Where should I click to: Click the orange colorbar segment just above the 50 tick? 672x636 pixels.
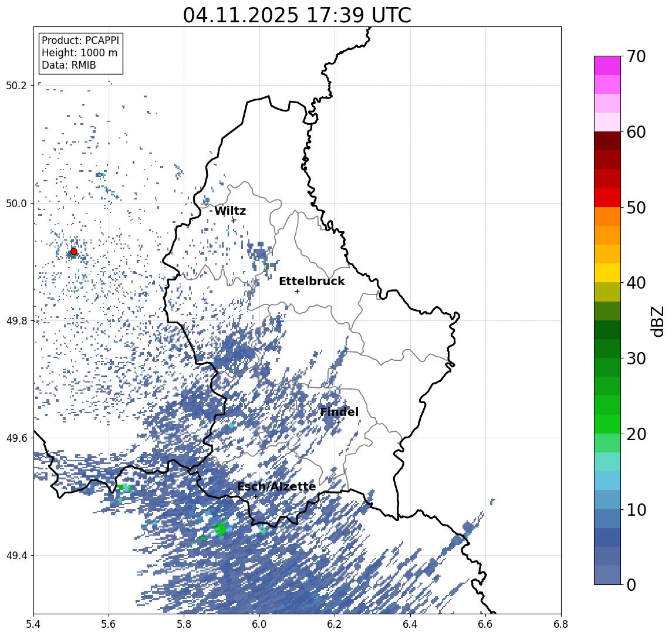click(x=607, y=216)
